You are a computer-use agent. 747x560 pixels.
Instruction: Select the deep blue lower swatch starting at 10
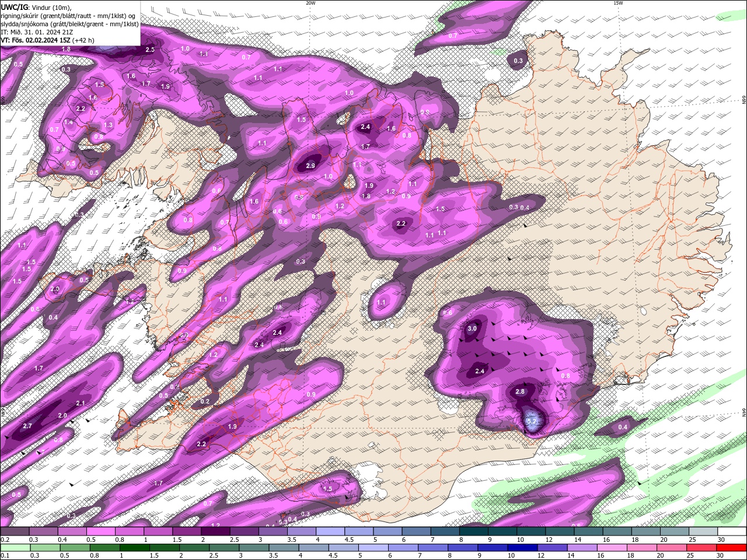(x=523, y=548)
